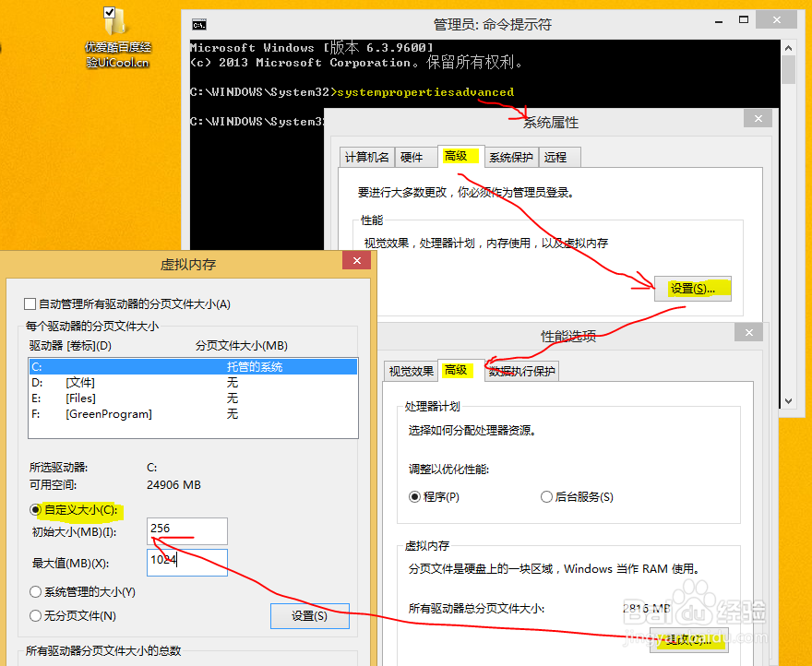Viewport: 812px width, 666px height.
Task: Close the 虚拟内存 dialog
Action: [356, 260]
